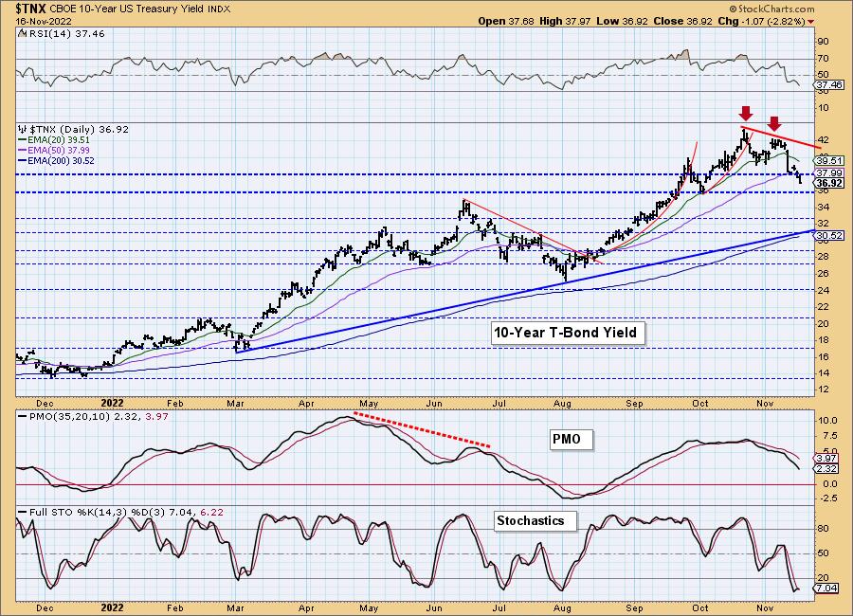Image resolution: width=853 pixels, height=616 pixels.
Task: Click the dark blue EMA(200) legend line
Action: 23,160
